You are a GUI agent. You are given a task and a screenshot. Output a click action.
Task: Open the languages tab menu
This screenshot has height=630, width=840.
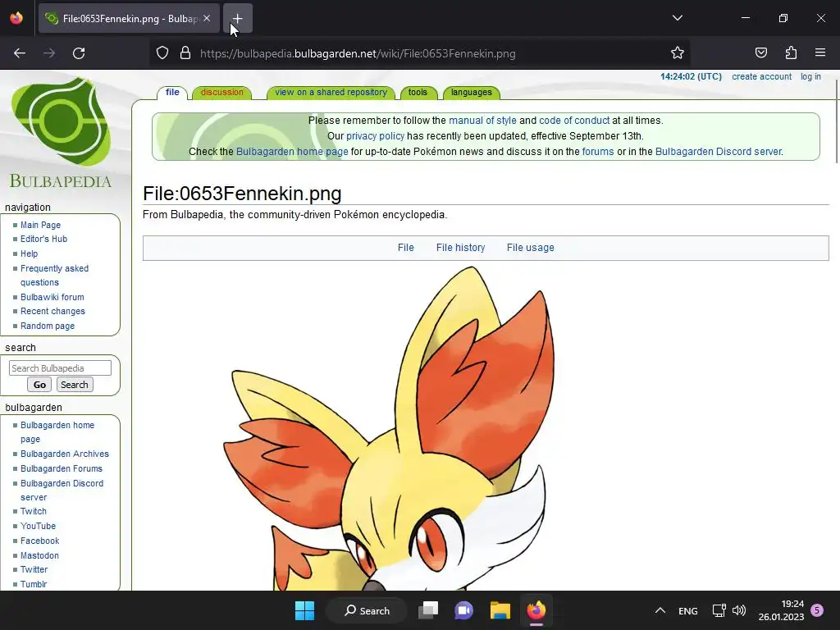[472, 92]
